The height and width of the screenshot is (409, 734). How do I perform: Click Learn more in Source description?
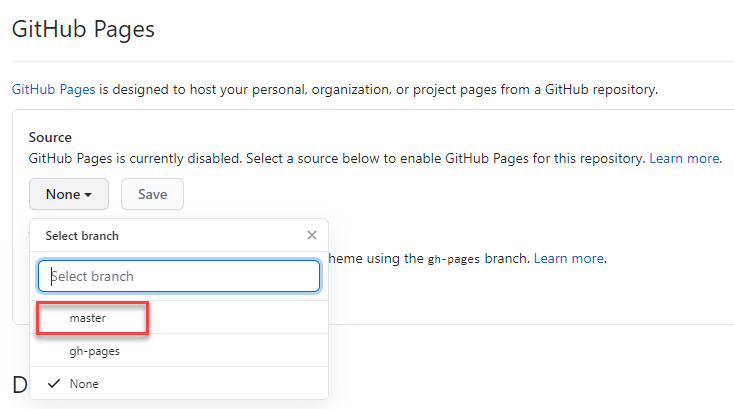(684, 158)
